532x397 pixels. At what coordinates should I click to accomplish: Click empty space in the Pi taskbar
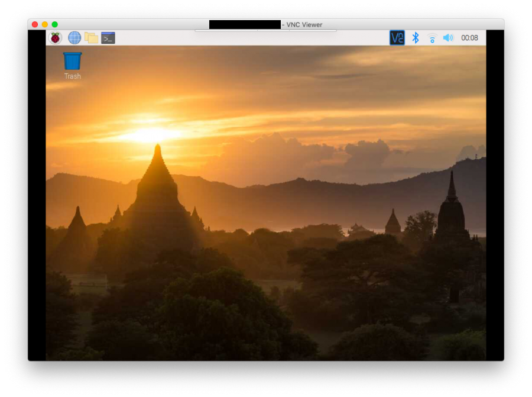(248, 38)
